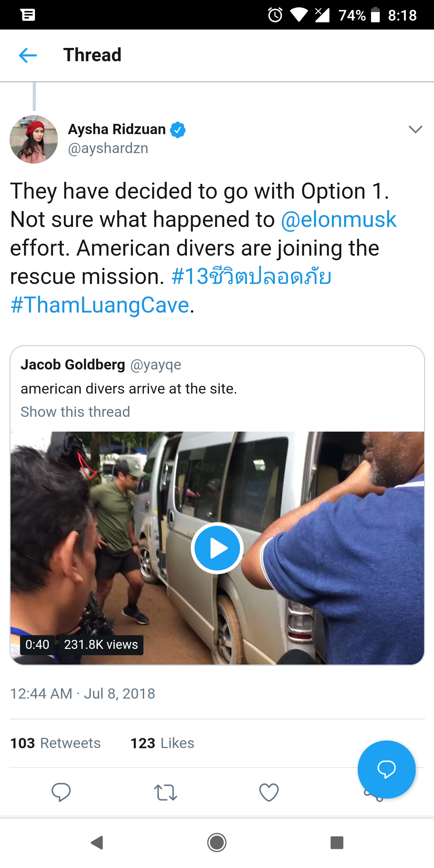Open Jacob Goldberg's quoted tweet name
The image size is (434, 868).
73,365
